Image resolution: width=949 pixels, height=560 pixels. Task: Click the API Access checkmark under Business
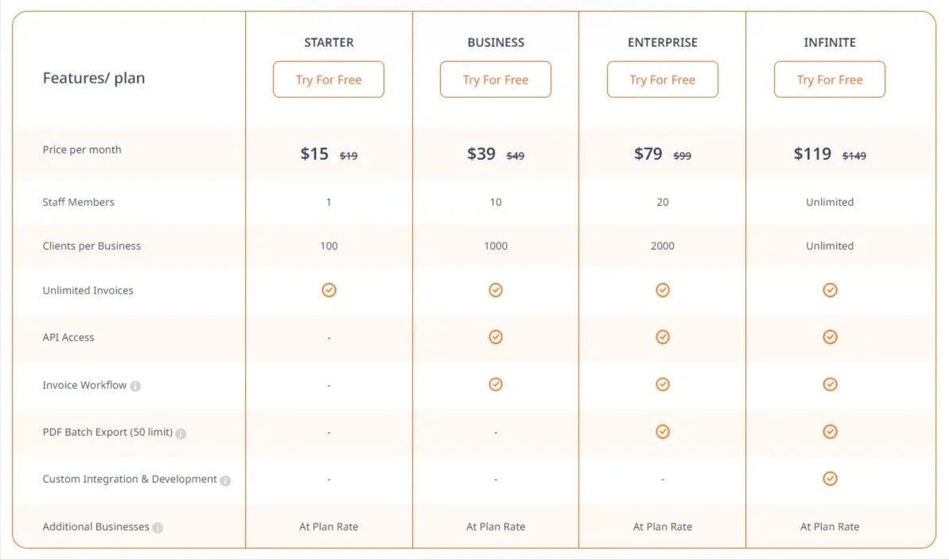(496, 336)
